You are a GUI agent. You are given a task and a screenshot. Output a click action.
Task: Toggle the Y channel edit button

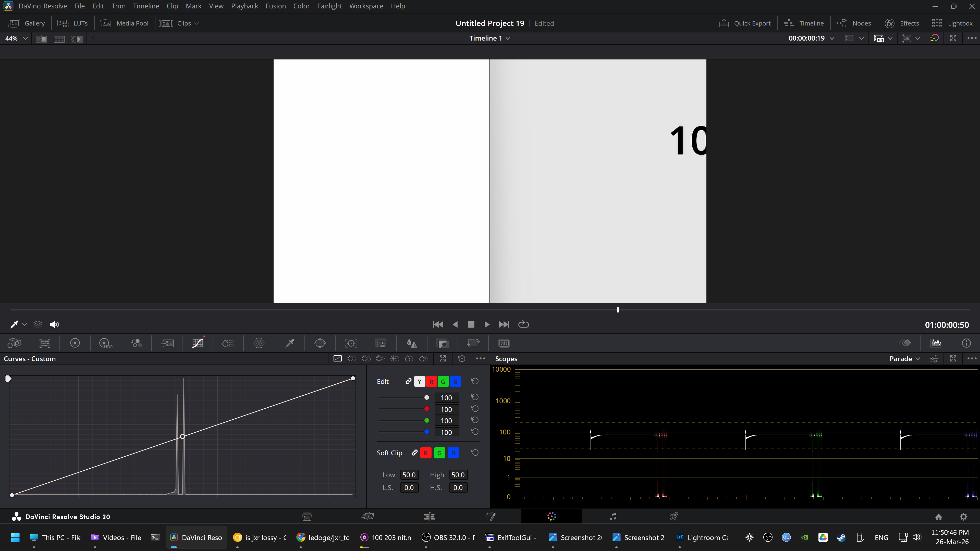tap(419, 381)
